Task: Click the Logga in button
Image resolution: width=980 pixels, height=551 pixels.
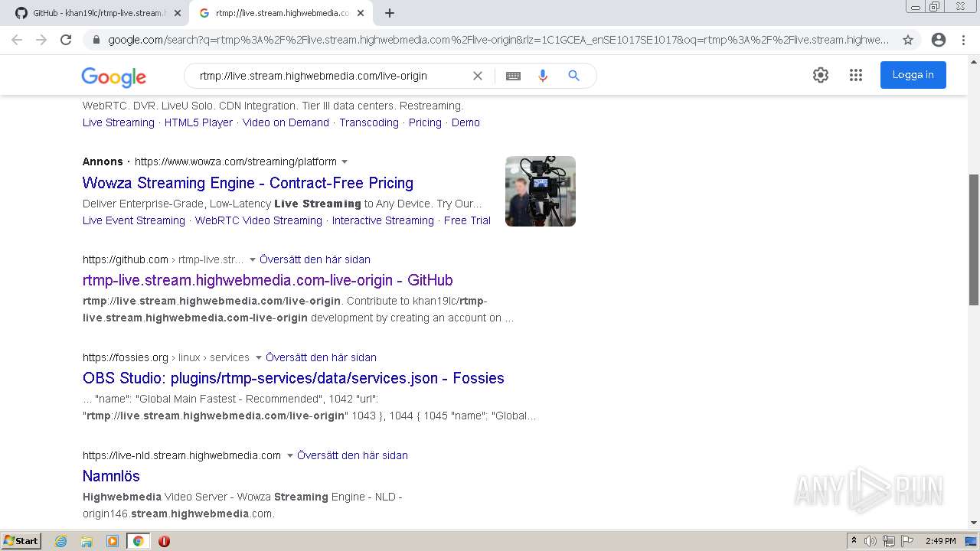Action: coord(913,75)
